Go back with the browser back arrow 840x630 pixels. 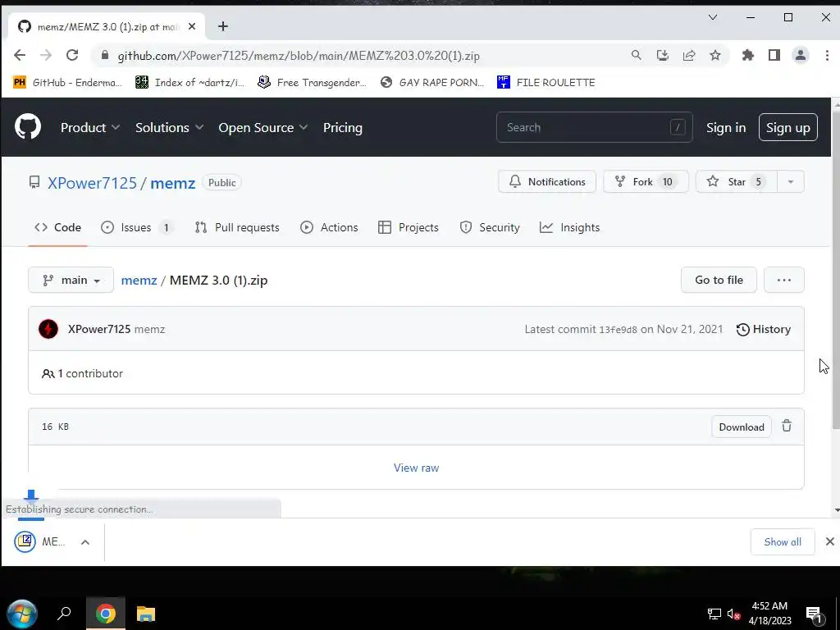20,55
